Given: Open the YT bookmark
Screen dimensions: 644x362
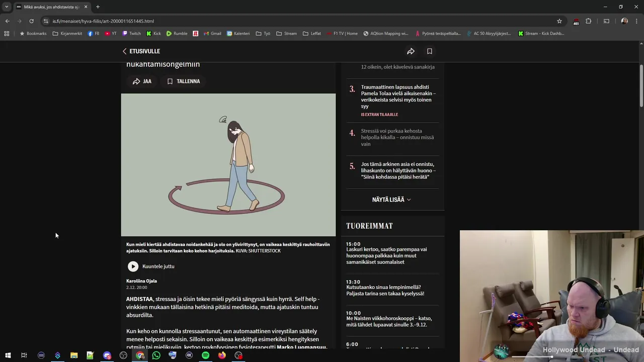Looking at the screenshot, I should [x=111, y=34].
